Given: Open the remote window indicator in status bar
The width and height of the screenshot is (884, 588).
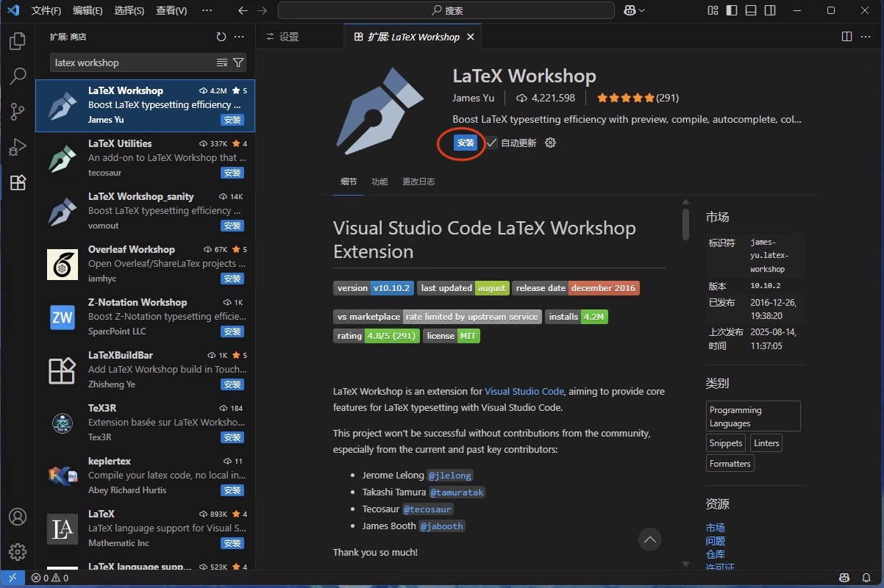Looking at the screenshot, I should point(12,578).
